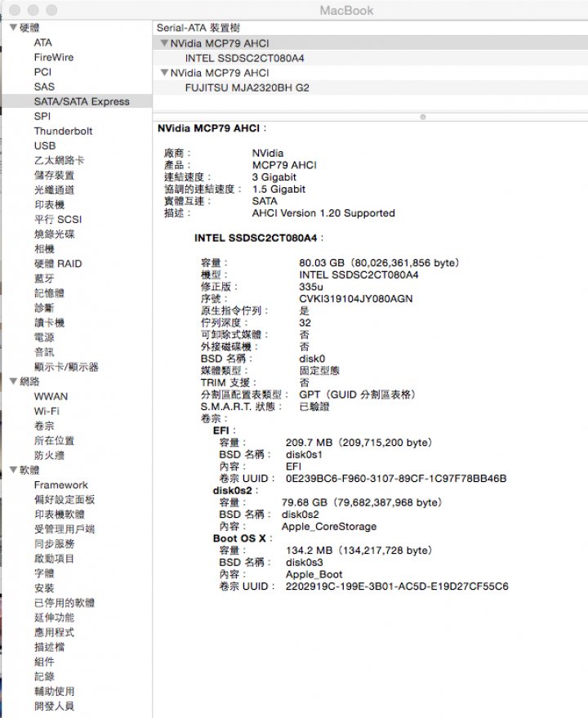Screen dimensions: 588x718
Task: Select 硬體 RAID entry
Action: 58,263
